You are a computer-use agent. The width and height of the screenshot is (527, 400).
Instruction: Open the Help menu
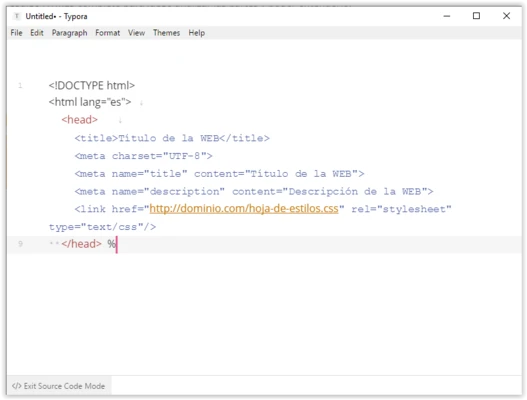(x=196, y=33)
